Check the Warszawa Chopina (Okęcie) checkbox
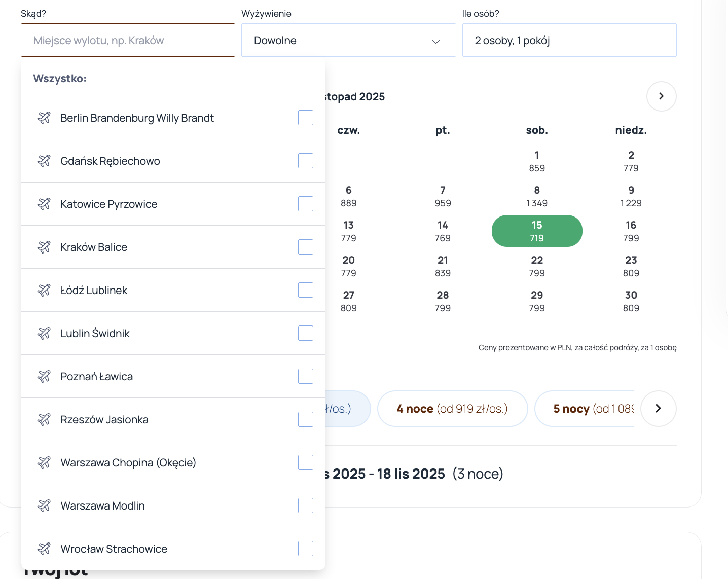The height and width of the screenshot is (579, 728). [x=306, y=462]
